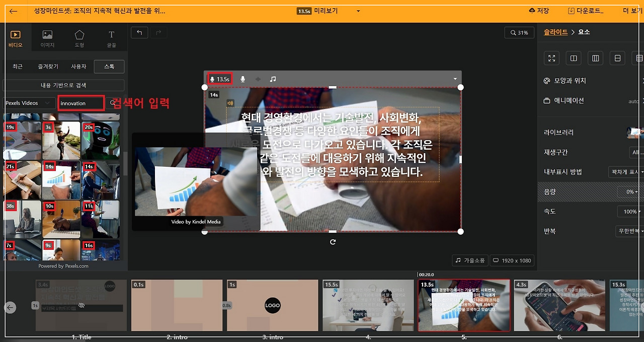Click the 다운로드 download button
Viewport: 644px width, 342px height.
click(586, 11)
